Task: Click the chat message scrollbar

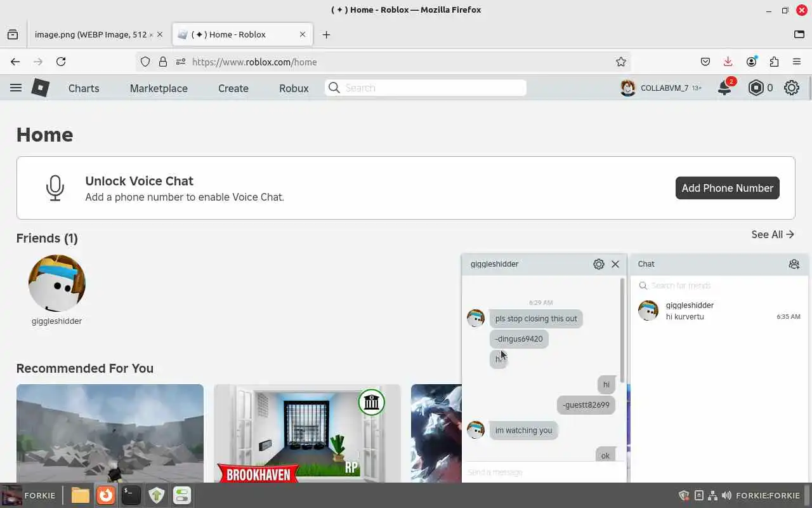Action: [623, 330]
